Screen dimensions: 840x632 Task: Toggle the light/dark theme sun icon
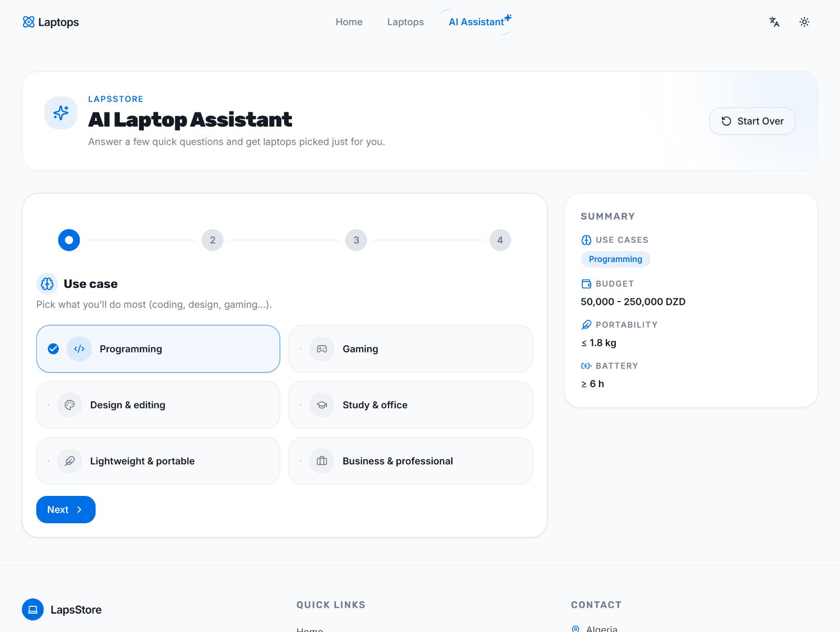click(x=804, y=22)
